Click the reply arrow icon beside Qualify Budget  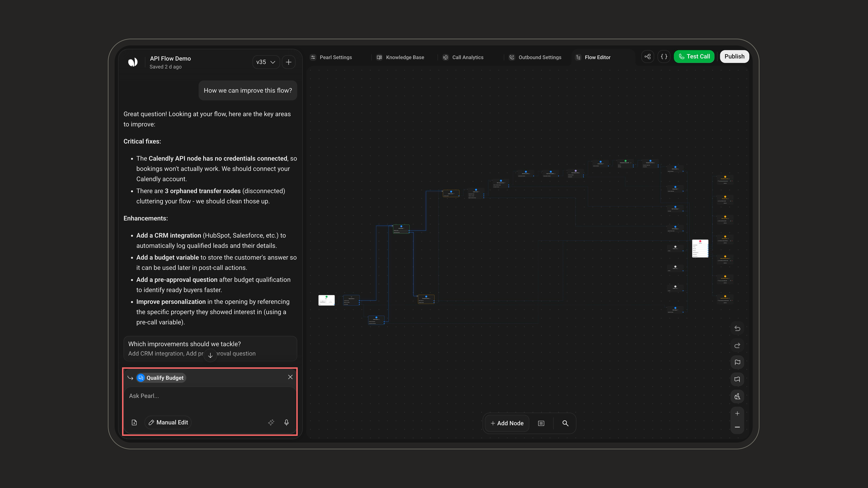130,378
